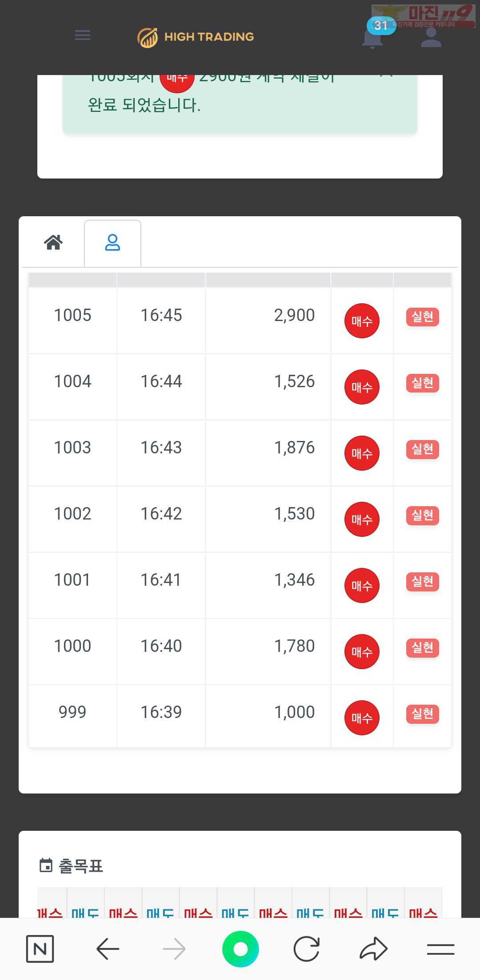Click the 매수 badge for round 1005
The height and width of the screenshot is (980, 480).
(x=362, y=321)
